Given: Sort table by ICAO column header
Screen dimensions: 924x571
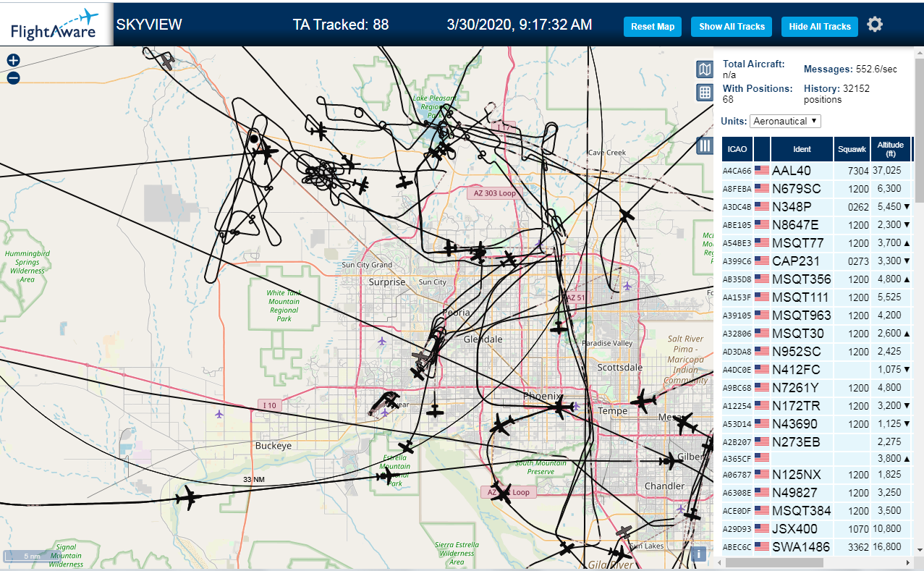Looking at the screenshot, I should tap(737, 149).
